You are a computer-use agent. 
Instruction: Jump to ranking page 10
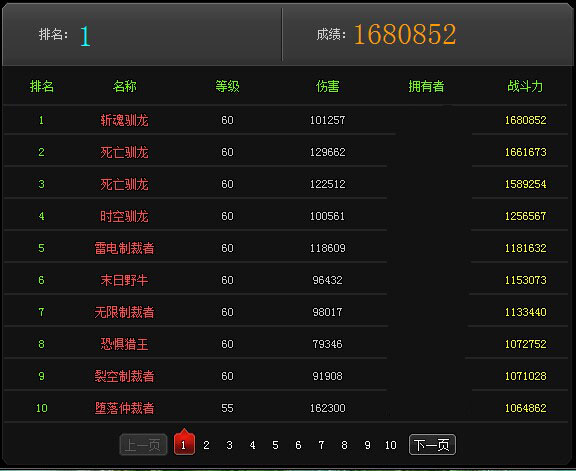(x=390, y=445)
